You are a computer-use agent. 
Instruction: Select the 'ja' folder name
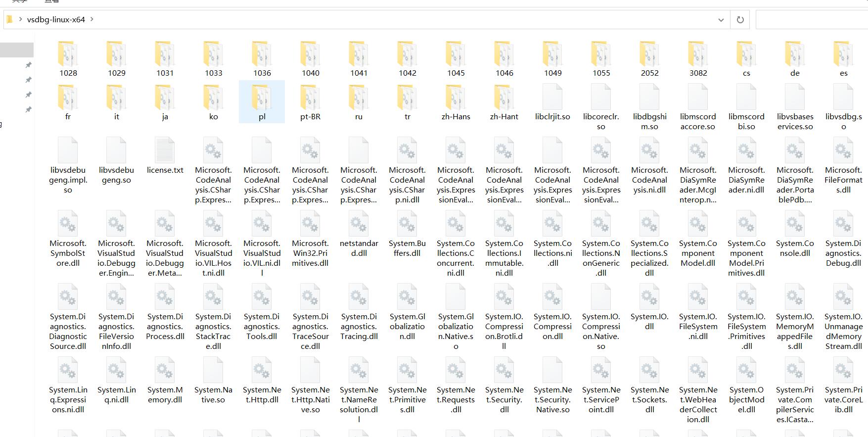[x=165, y=117]
